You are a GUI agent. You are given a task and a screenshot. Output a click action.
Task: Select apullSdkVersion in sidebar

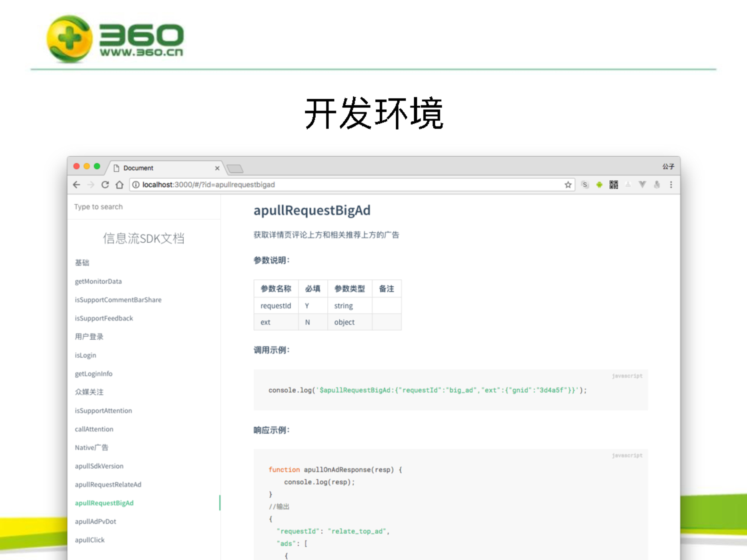(99, 466)
